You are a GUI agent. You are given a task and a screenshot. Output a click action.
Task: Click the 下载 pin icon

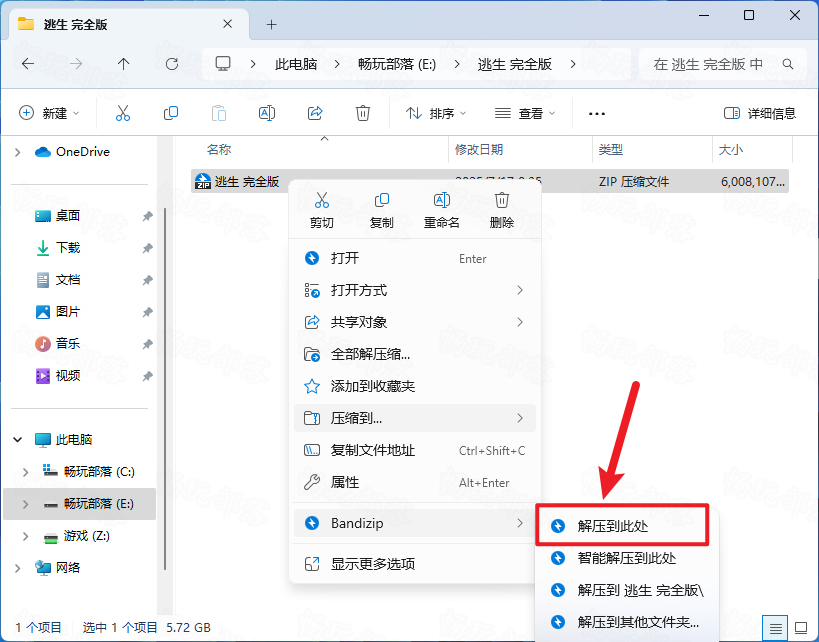(147, 248)
